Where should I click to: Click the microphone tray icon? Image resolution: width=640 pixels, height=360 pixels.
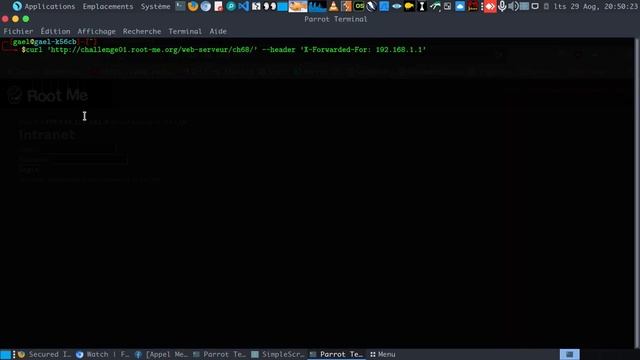click(502, 6)
